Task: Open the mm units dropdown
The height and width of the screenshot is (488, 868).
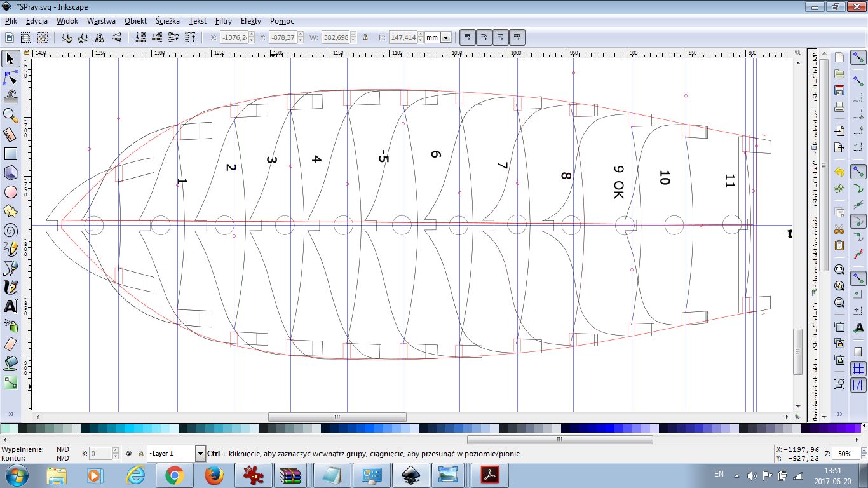Action: coord(445,37)
